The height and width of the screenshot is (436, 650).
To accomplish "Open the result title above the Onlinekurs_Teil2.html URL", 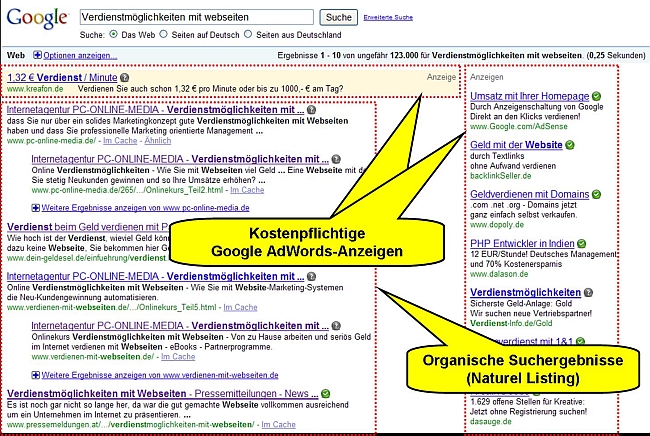I will (180, 159).
